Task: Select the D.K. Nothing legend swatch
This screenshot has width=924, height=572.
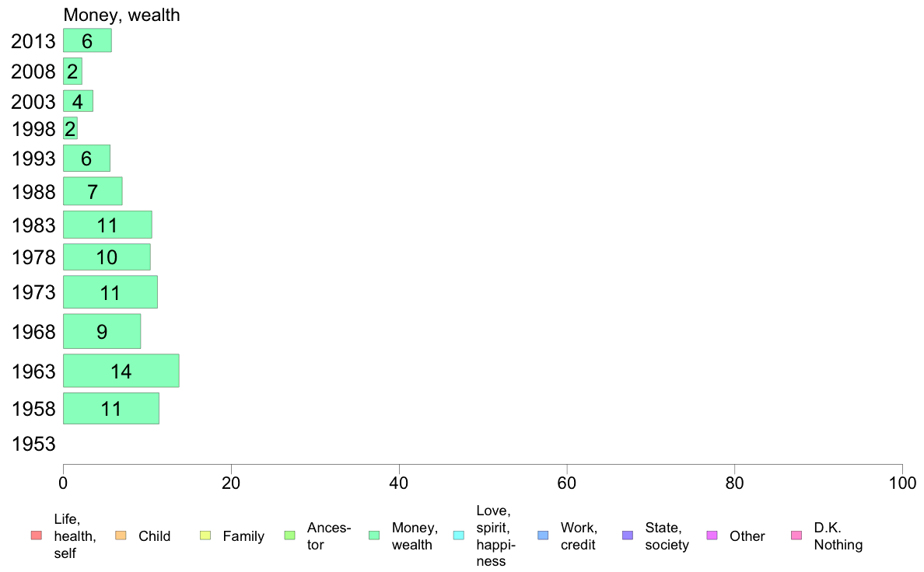Action: [x=796, y=535]
